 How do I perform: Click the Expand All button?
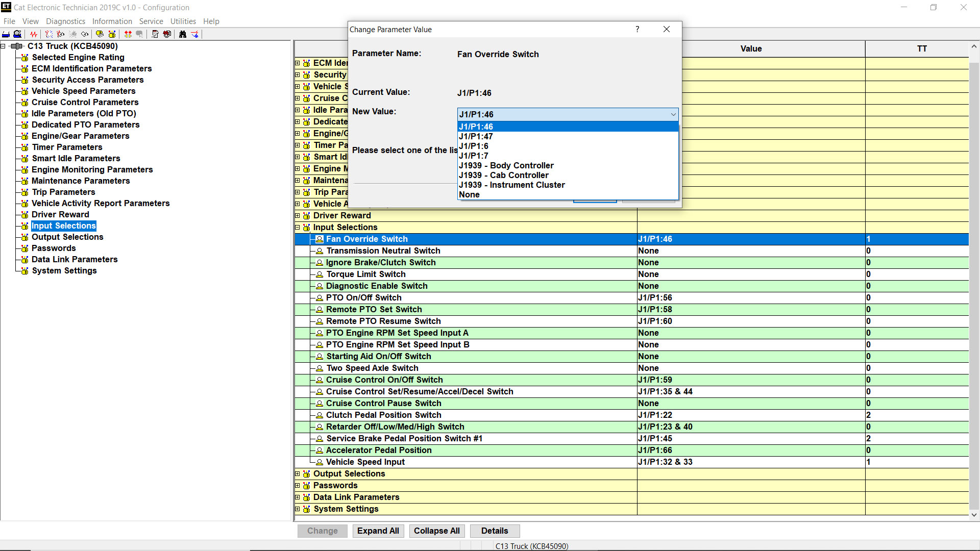(378, 531)
